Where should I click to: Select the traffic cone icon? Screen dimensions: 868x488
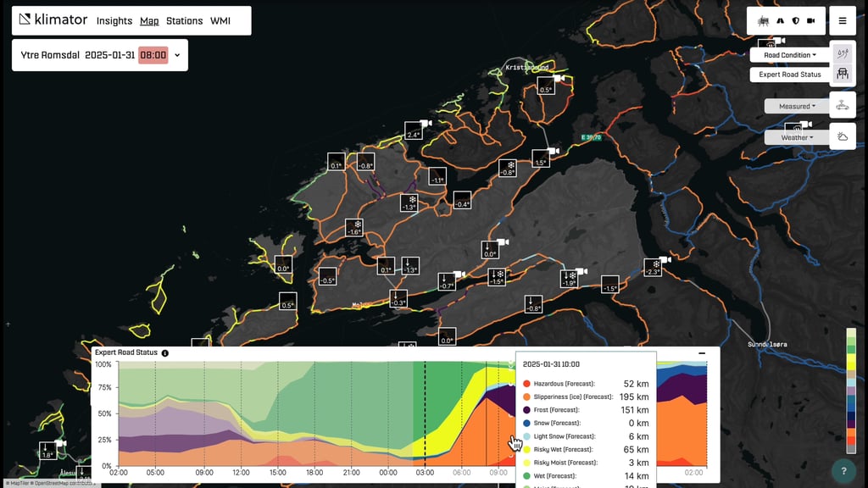780,20
